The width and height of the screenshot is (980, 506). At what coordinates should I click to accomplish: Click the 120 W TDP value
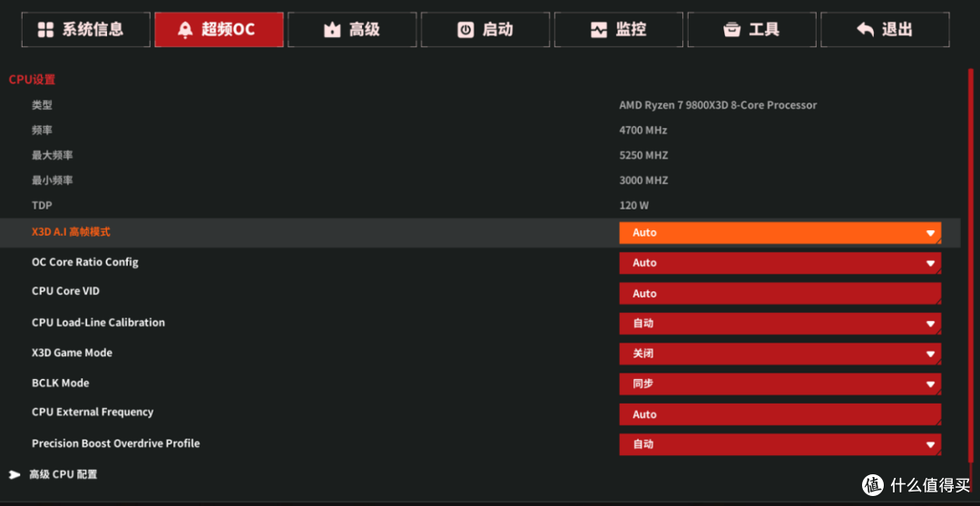(635, 205)
